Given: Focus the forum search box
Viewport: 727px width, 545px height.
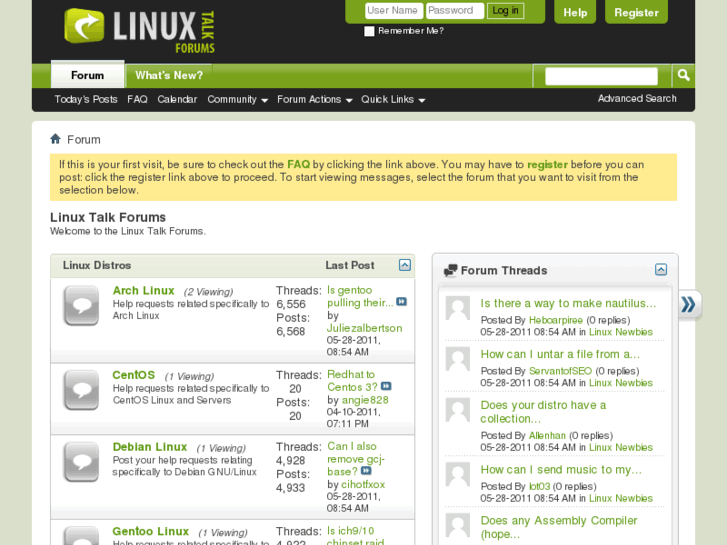Looking at the screenshot, I should pos(601,76).
